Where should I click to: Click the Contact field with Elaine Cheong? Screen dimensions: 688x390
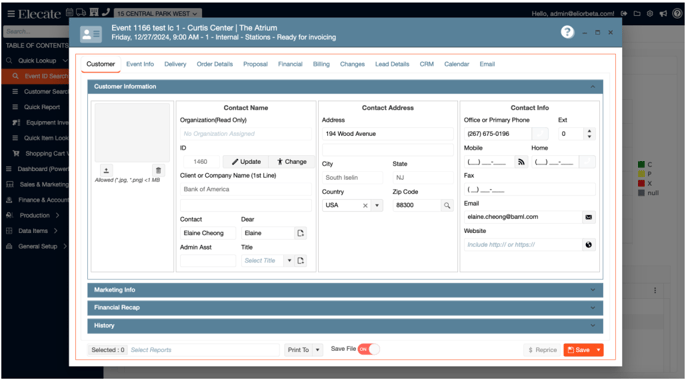pyautogui.click(x=208, y=233)
